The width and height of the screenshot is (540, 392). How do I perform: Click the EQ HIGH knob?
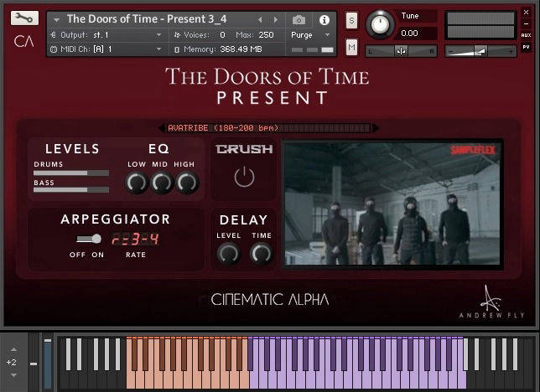pyautogui.click(x=187, y=183)
